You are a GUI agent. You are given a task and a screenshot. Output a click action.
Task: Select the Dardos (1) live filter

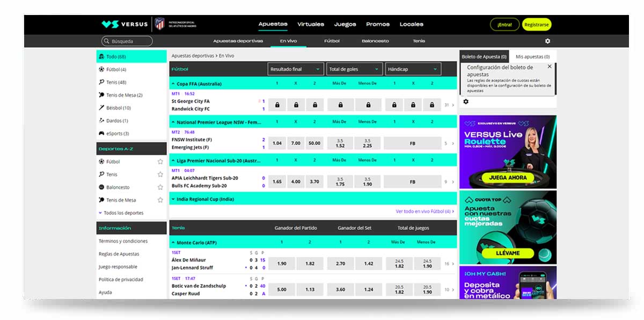pyautogui.click(x=131, y=121)
